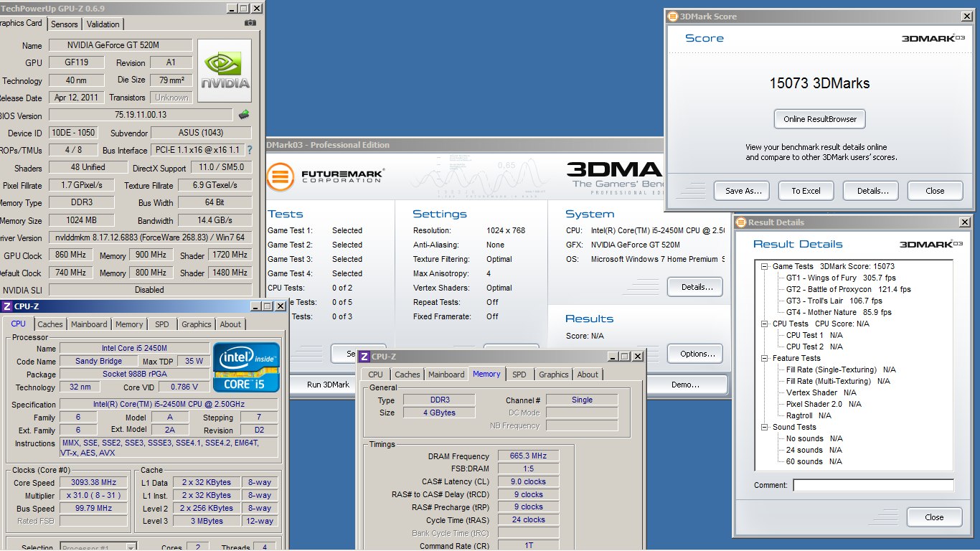The width and height of the screenshot is (980, 551).
Task: Select the CPU Test 1 row
Action: point(814,336)
